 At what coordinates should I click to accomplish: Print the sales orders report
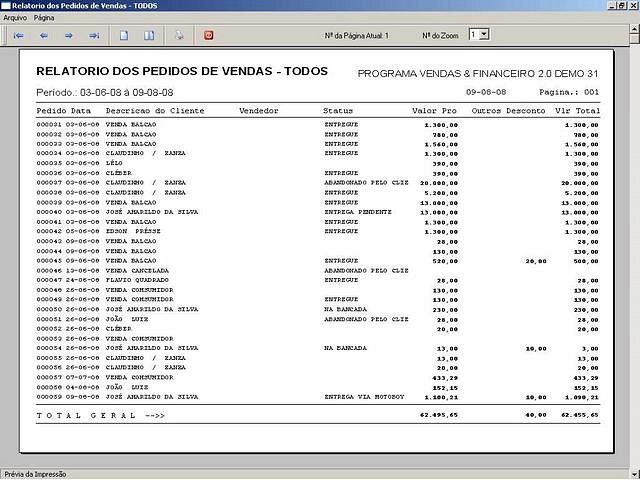point(179,35)
